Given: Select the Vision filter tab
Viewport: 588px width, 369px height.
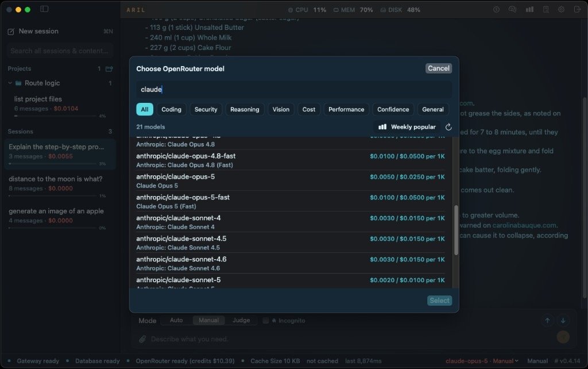Looking at the screenshot, I should [281, 109].
